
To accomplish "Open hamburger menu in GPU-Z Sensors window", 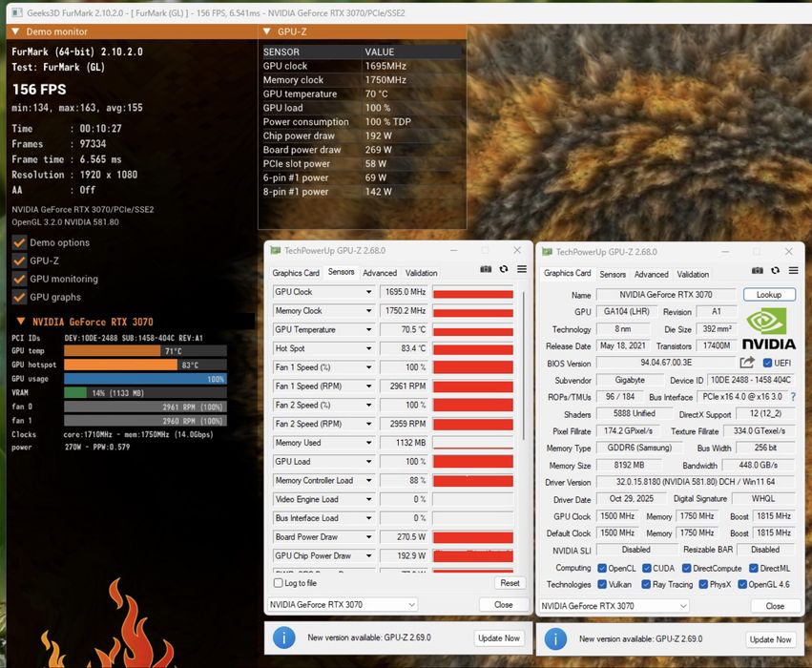I will point(522,269).
